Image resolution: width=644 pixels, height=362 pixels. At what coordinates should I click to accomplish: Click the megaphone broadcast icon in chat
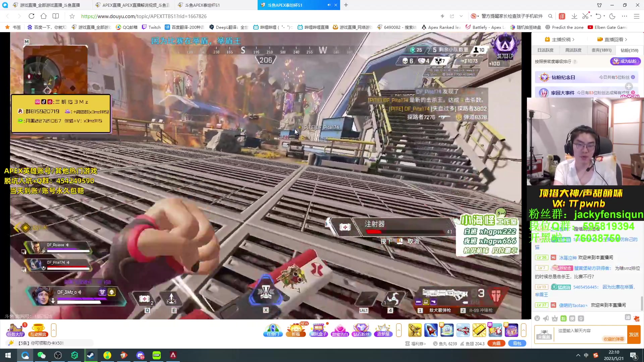pyautogui.click(x=546, y=318)
